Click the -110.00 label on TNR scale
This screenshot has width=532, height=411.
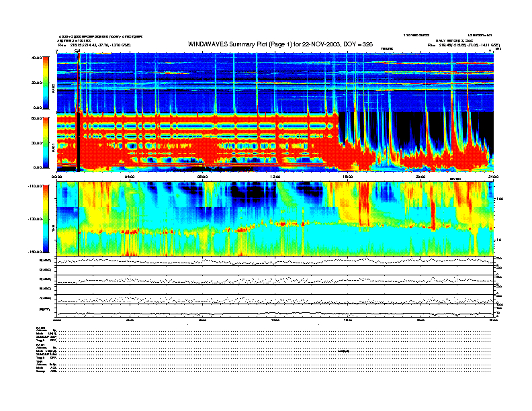pos(35,186)
